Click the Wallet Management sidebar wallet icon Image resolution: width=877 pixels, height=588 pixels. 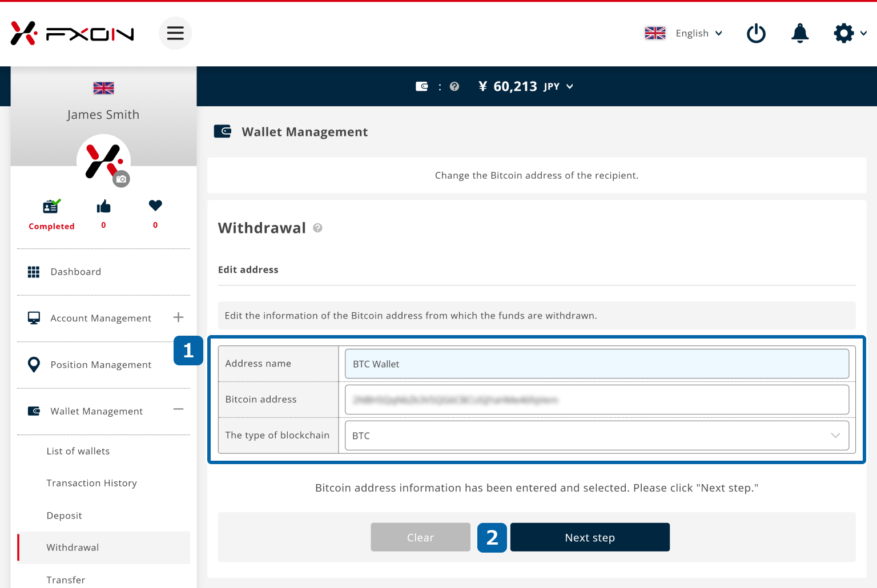(34, 410)
